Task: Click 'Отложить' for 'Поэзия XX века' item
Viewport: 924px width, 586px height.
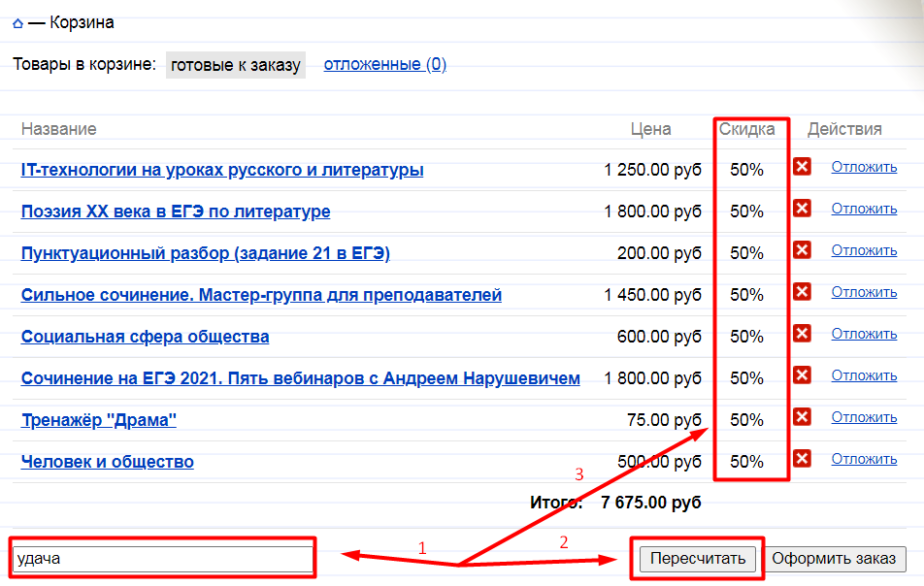Action: click(x=864, y=209)
